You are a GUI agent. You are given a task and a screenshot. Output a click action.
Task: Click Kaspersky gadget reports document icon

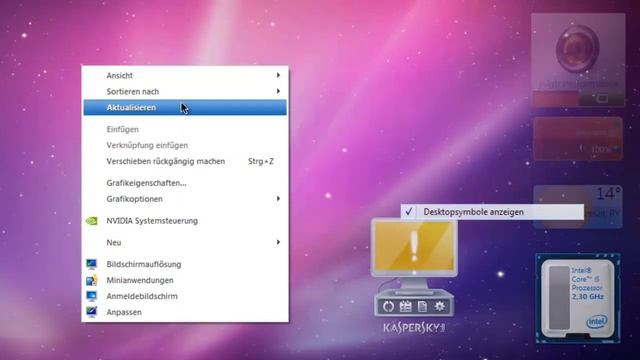tap(422, 306)
